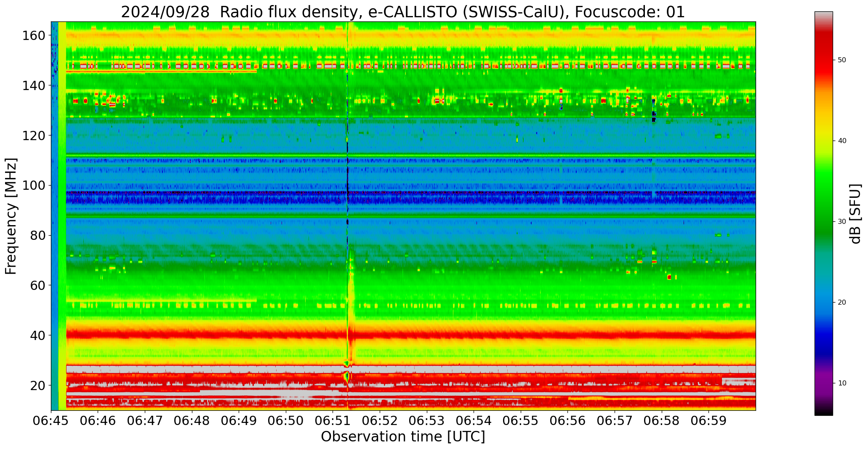Click the 06:48 time tick label
This screenshot has width=868, height=449.
192,421
